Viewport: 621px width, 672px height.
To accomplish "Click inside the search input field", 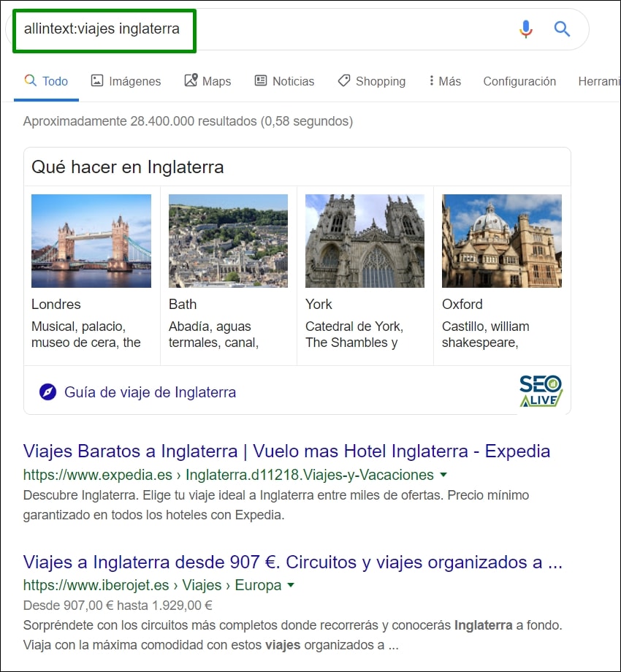I will 102,29.
